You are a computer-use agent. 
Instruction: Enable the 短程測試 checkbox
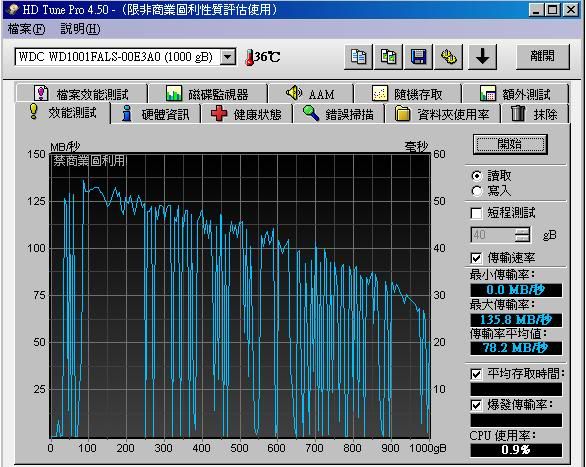coord(476,213)
